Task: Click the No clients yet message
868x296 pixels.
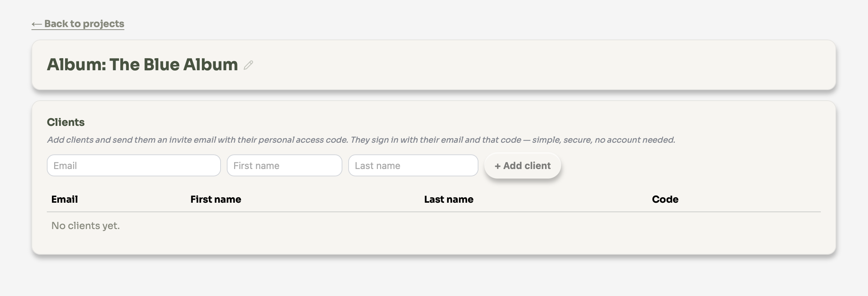Action: (86, 226)
